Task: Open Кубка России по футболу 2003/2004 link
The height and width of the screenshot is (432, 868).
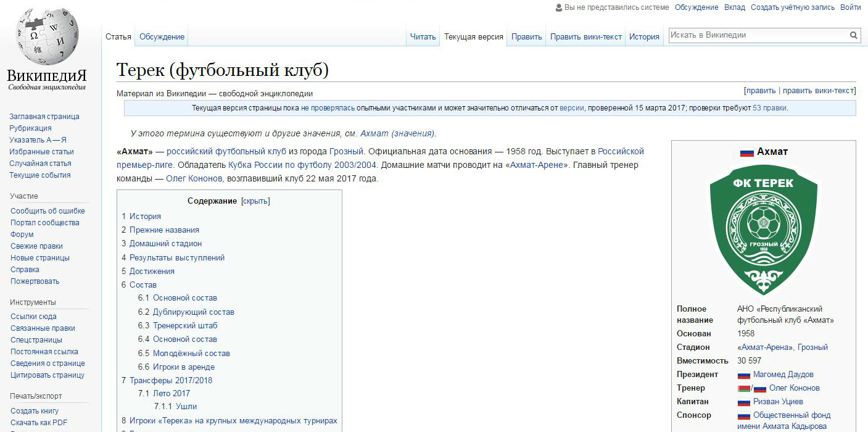Action: (x=302, y=165)
